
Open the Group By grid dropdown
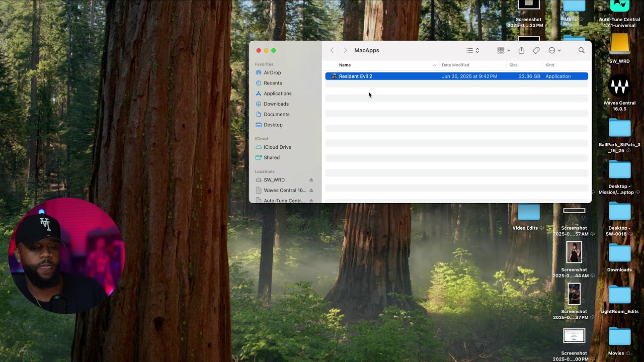click(x=504, y=50)
